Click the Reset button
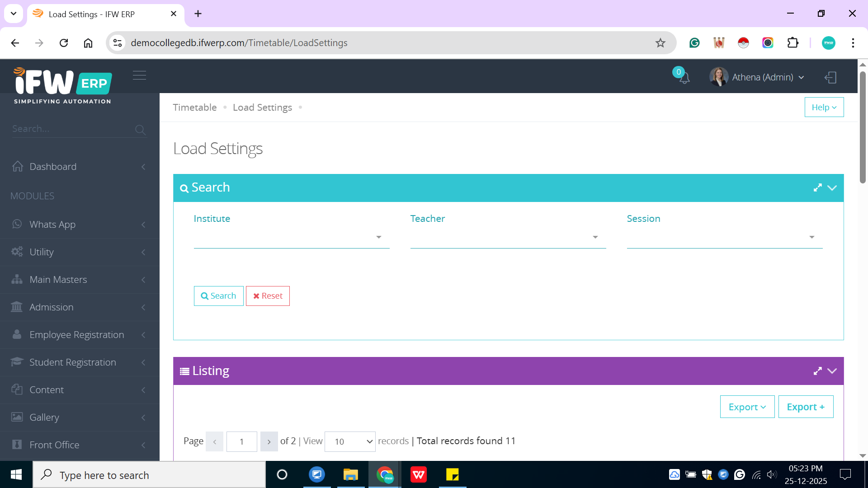 click(268, 296)
